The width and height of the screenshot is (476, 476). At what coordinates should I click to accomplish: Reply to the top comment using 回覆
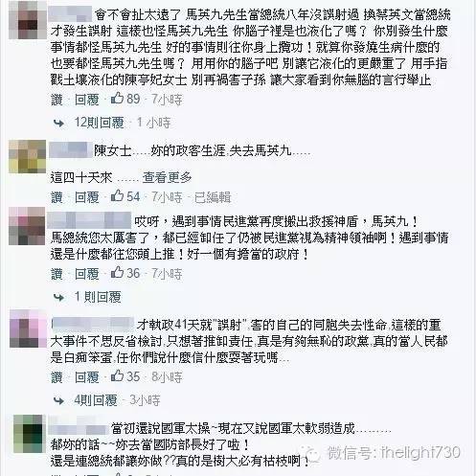pos(87,100)
